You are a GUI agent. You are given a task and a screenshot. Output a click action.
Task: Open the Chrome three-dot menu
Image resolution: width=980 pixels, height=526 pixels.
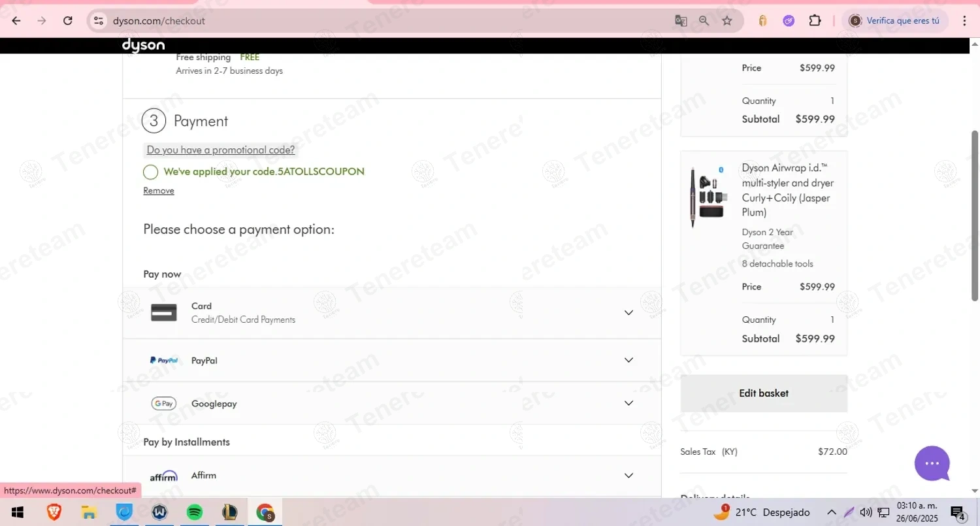(x=964, y=21)
